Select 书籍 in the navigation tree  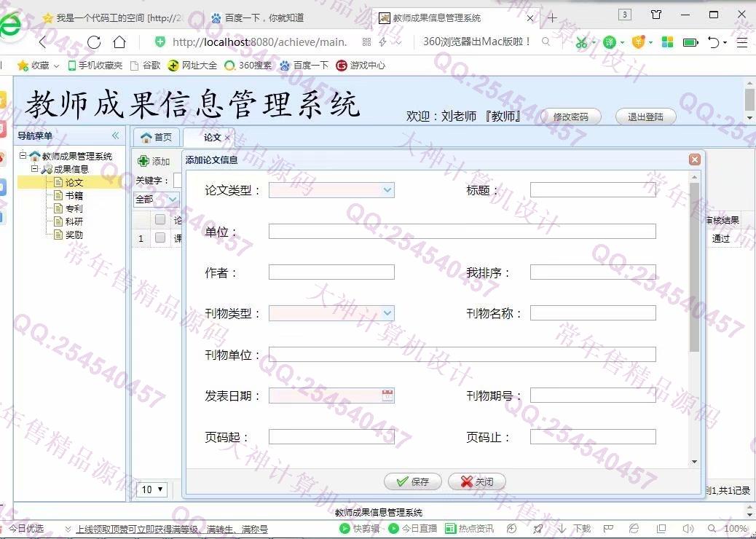[74, 195]
